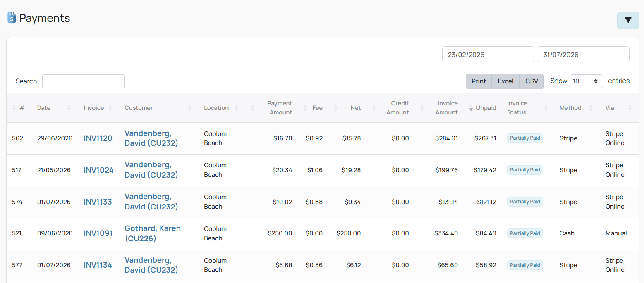Click payment amount $250.00 in row 521
644x283 pixels.
pos(280,233)
